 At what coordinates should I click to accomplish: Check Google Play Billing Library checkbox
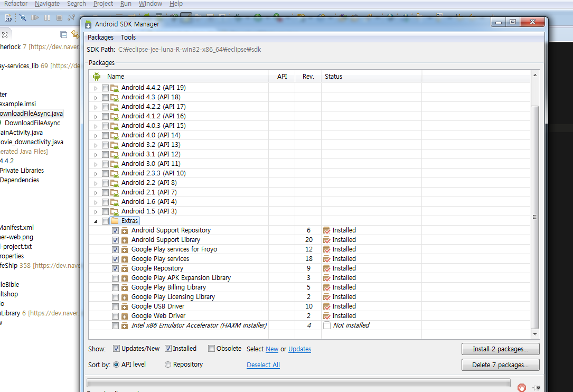pos(115,287)
